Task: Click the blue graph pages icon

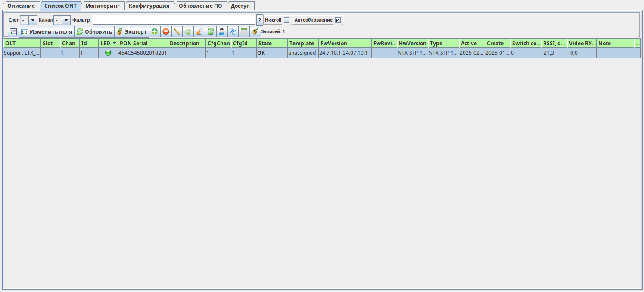Action: pyautogui.click(x=233, y=31)
